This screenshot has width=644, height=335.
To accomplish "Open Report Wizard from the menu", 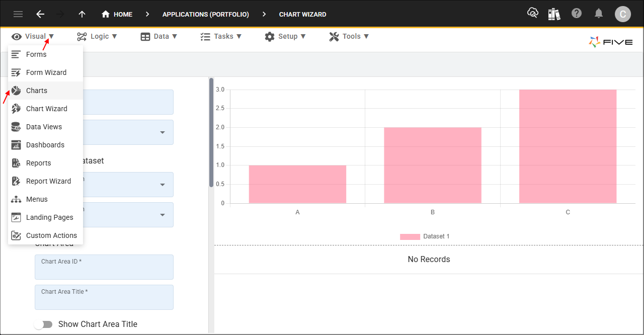I will point(48,181).
